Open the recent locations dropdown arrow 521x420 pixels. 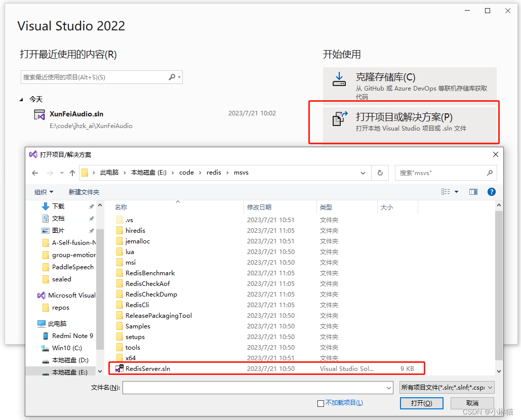click(62, 173)
